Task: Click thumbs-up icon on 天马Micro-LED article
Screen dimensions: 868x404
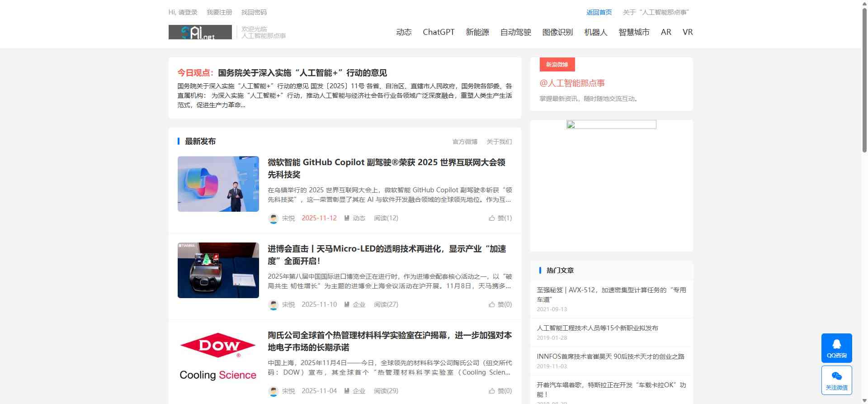Action: click(492, 304)
